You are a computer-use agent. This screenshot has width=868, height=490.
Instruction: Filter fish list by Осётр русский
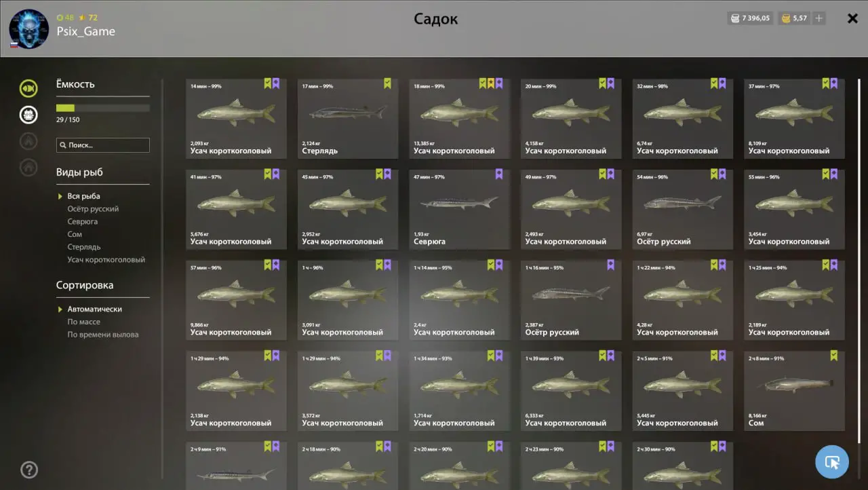93,209
